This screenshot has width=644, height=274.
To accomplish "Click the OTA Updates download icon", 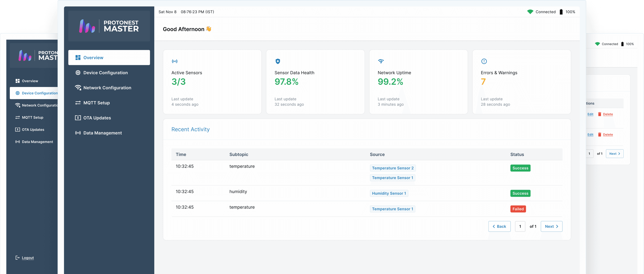I will tap(78, 118).
